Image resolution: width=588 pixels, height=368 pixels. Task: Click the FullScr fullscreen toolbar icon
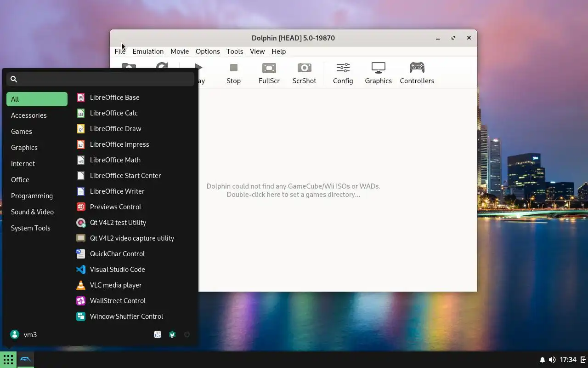269,74
